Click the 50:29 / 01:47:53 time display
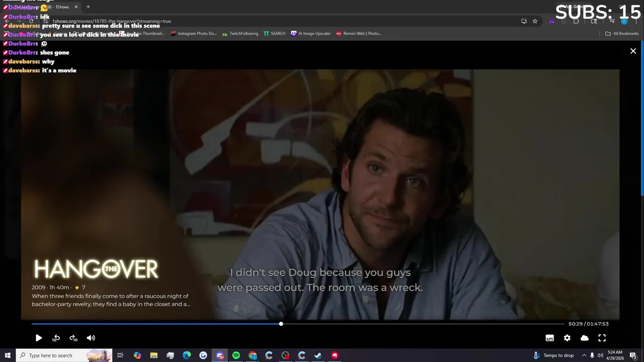Viewport: 644px width, 362px height. click(x=589, y=324)
